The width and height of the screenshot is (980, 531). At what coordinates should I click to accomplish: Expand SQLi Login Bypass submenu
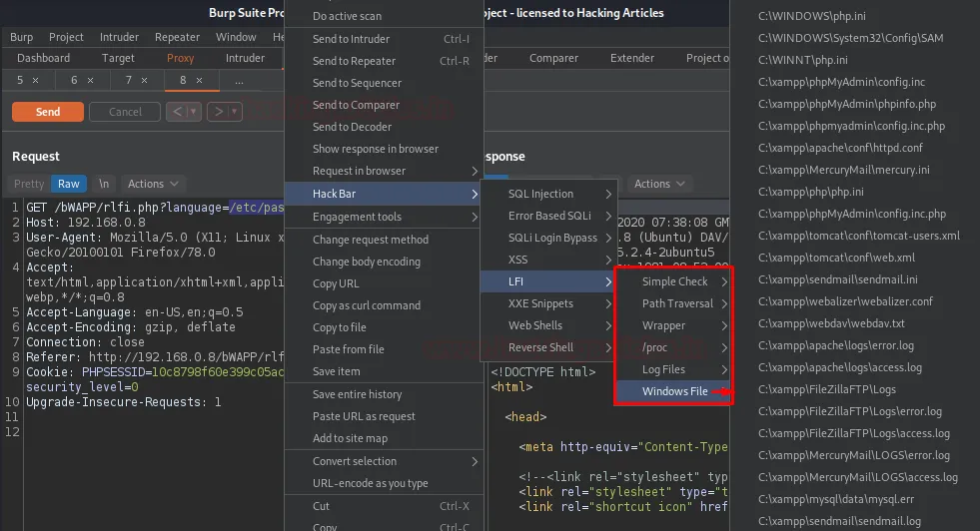[548, 238]
